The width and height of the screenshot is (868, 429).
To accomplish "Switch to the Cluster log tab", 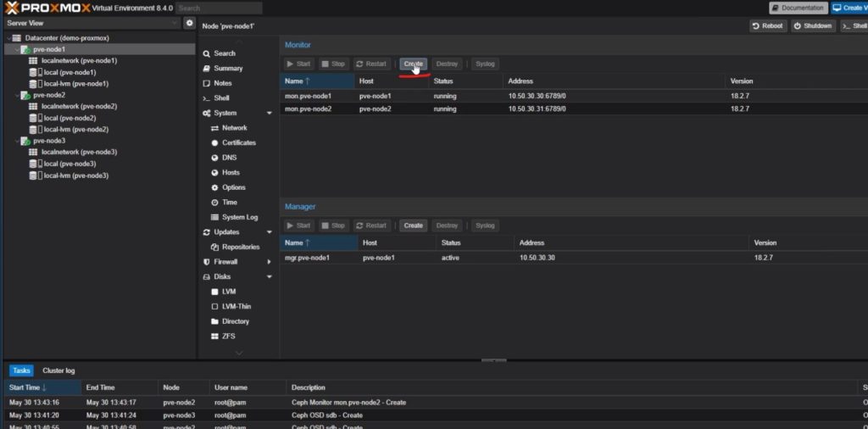I will pos(58,370).
